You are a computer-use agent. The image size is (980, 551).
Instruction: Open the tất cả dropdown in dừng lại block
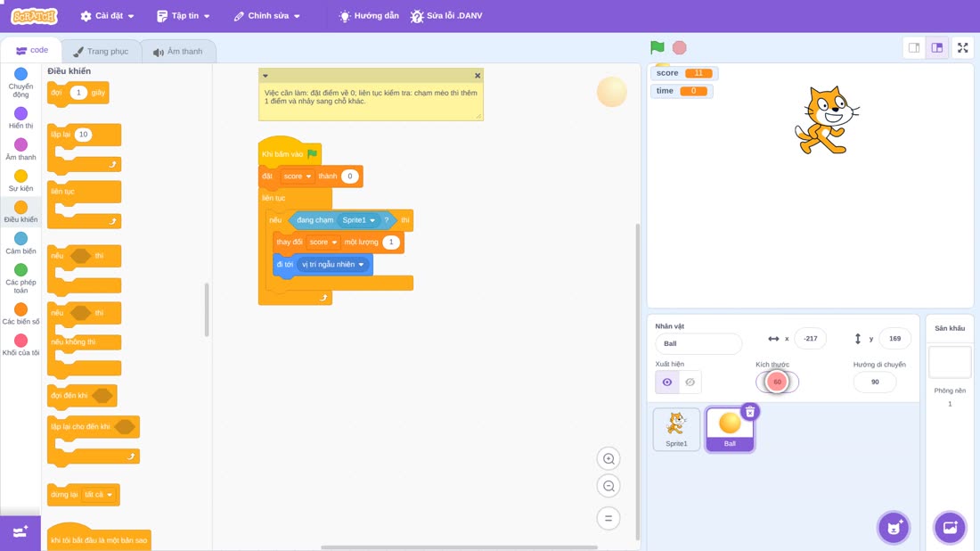(99, 495)
